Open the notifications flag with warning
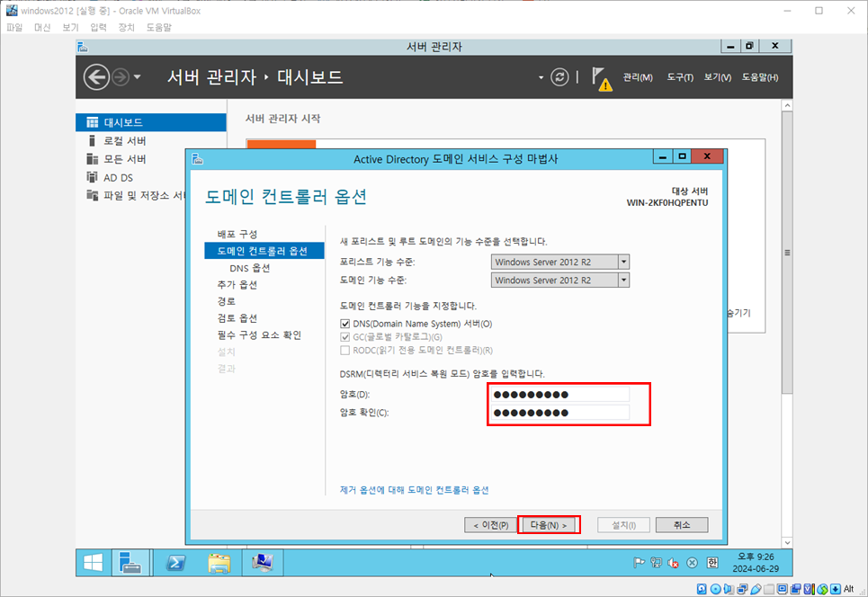Screen dimensions: 868x597 tap(601, 78)
